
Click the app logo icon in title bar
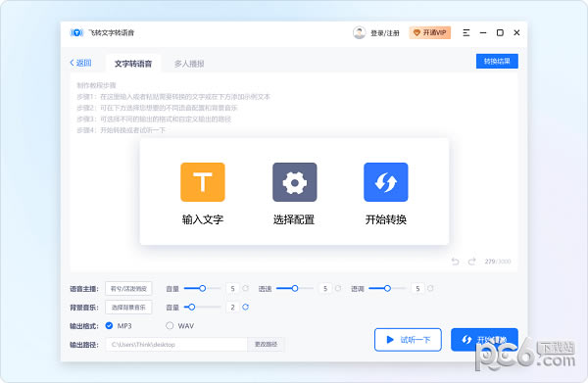click(76, 33)
